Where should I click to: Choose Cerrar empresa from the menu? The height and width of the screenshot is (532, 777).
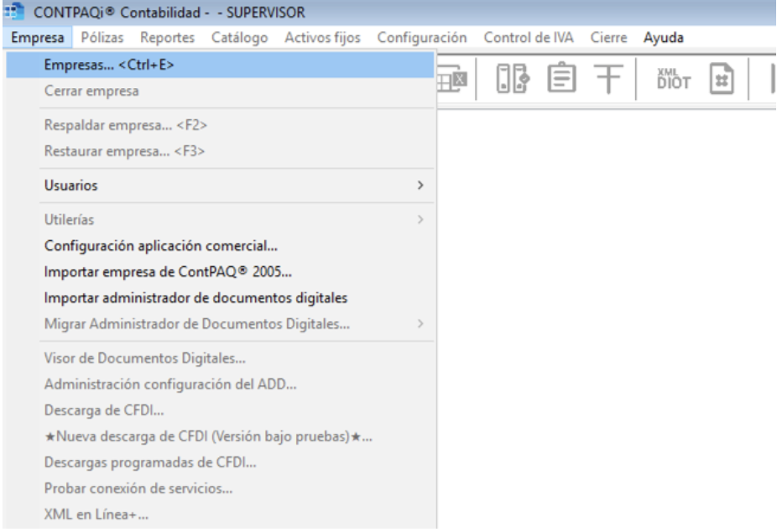pyautogui.click(x=220, y=91)
